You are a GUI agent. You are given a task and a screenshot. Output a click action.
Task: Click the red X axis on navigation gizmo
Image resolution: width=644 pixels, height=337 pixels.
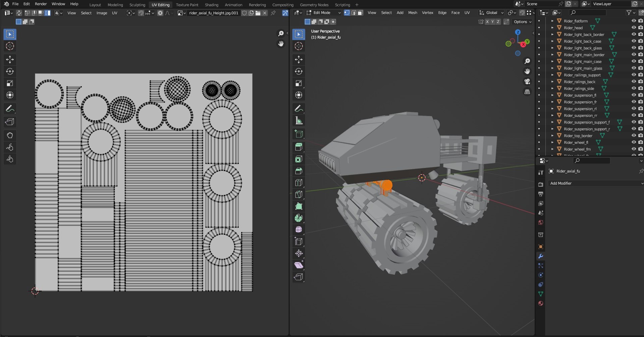(523, 45)
